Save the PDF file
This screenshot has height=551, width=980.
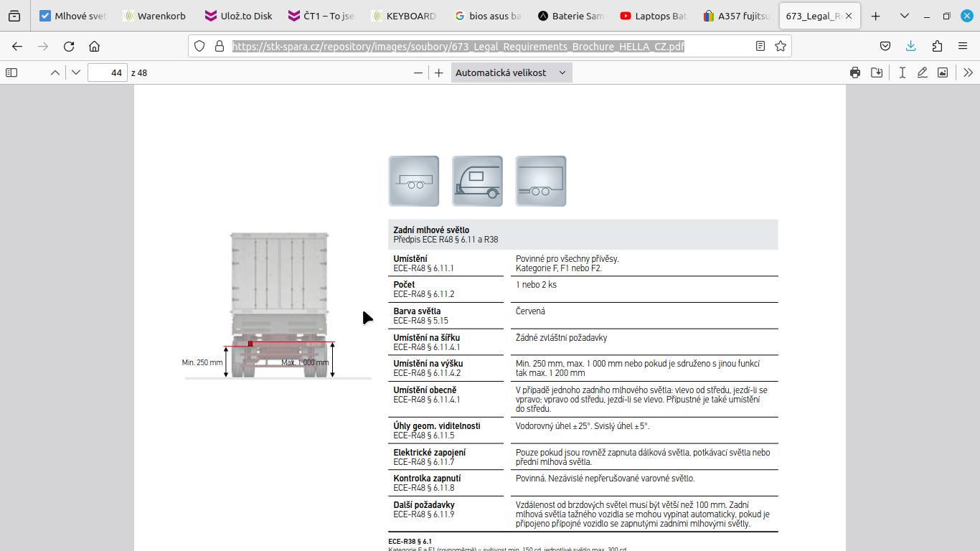tap(877, 72)
